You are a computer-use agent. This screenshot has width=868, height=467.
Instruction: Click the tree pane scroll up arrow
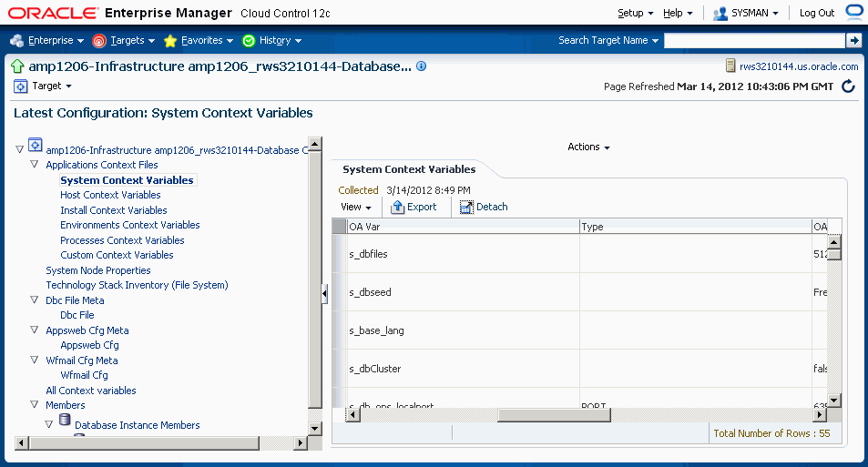tap(315, 144)
